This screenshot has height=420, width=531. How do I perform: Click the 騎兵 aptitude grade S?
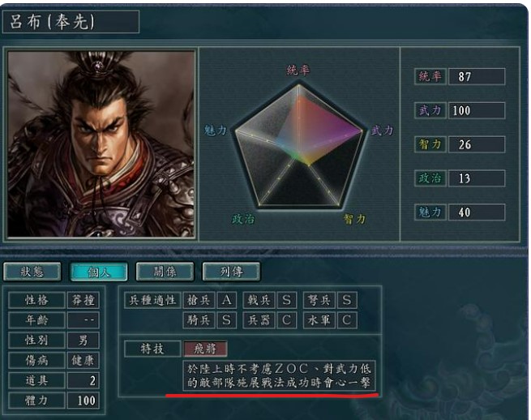226,320
